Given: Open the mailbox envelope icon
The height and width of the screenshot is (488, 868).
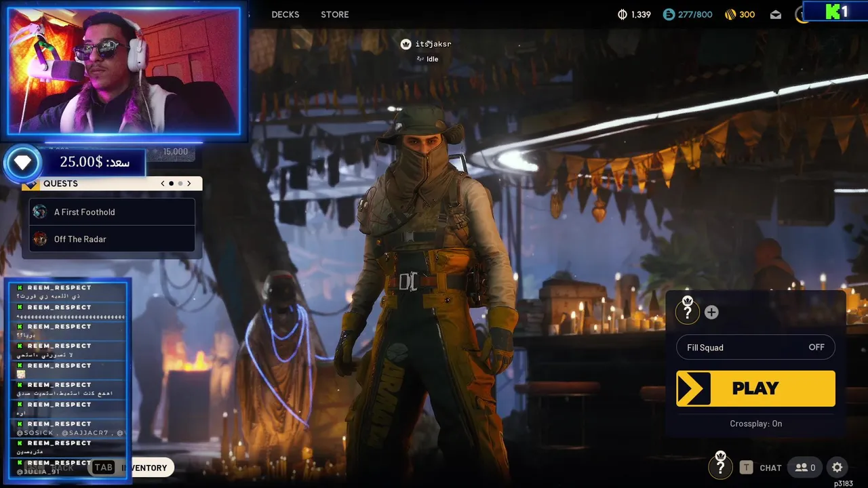Looking at the screenshot, I should [x=776, y=14].
